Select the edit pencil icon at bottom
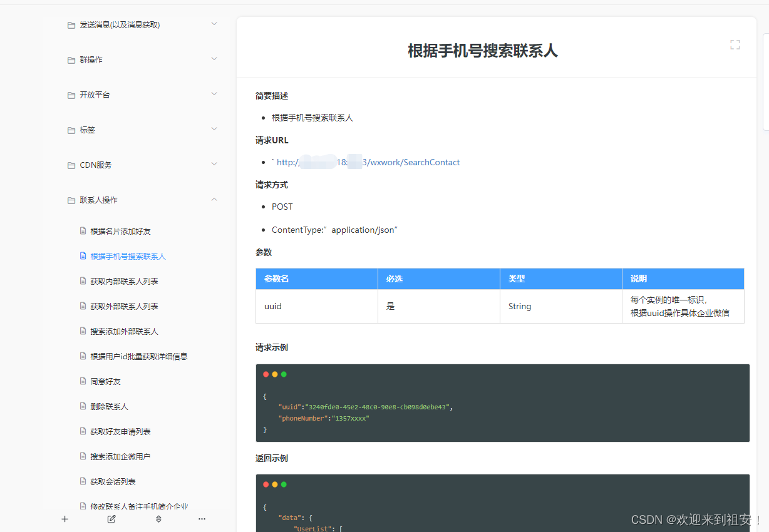769x532 pixels. click(111, 519)
